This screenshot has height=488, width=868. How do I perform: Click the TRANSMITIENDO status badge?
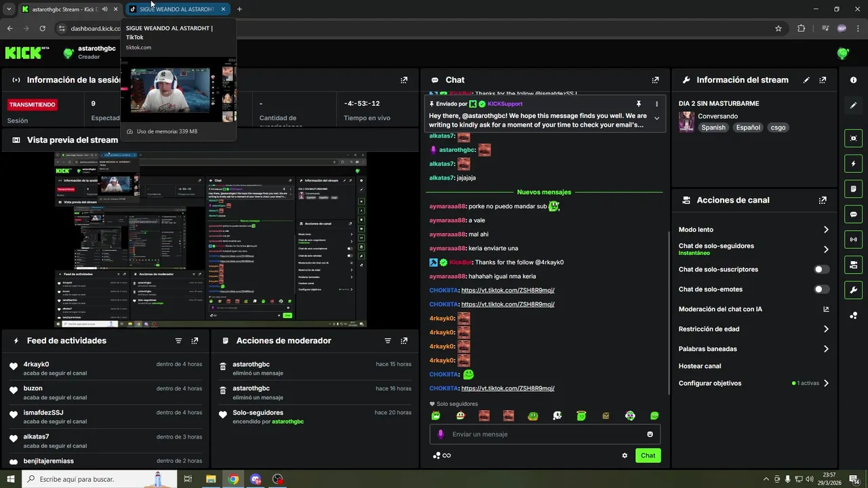[32, 104]
